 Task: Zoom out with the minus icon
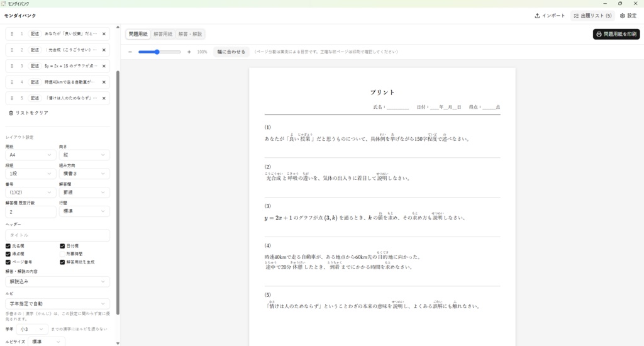pyautogui.click(x=130, y=52)
